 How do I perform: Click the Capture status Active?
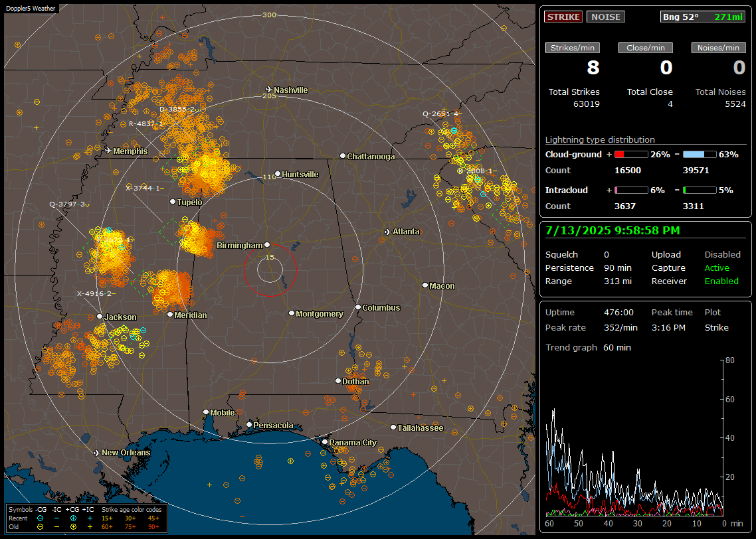(x=717, y=268)
